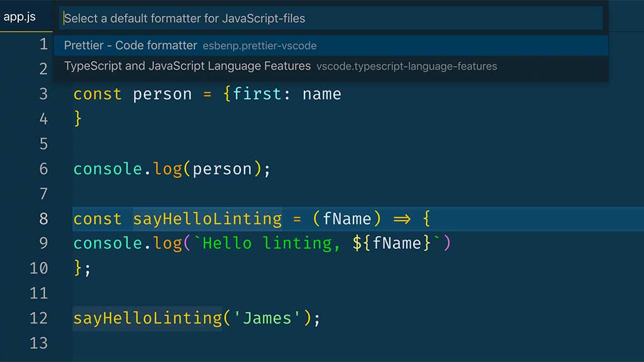644x362 pixels.
Task: Click the 'Hello linting,' template string
Action: point(271,243)
